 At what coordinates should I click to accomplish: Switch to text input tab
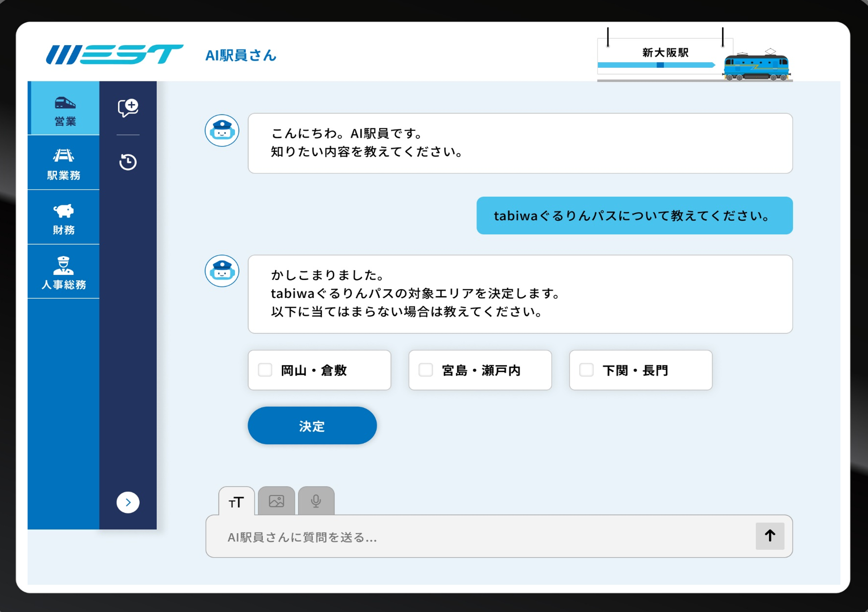[237, 502]
